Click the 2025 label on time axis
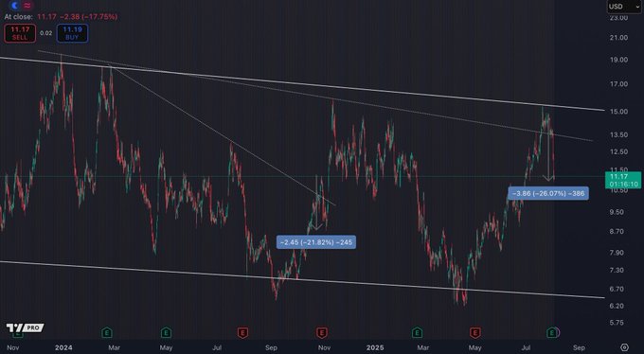Viewport: 644px width, 354px height. pyautogui.click(x=375, y=347)
